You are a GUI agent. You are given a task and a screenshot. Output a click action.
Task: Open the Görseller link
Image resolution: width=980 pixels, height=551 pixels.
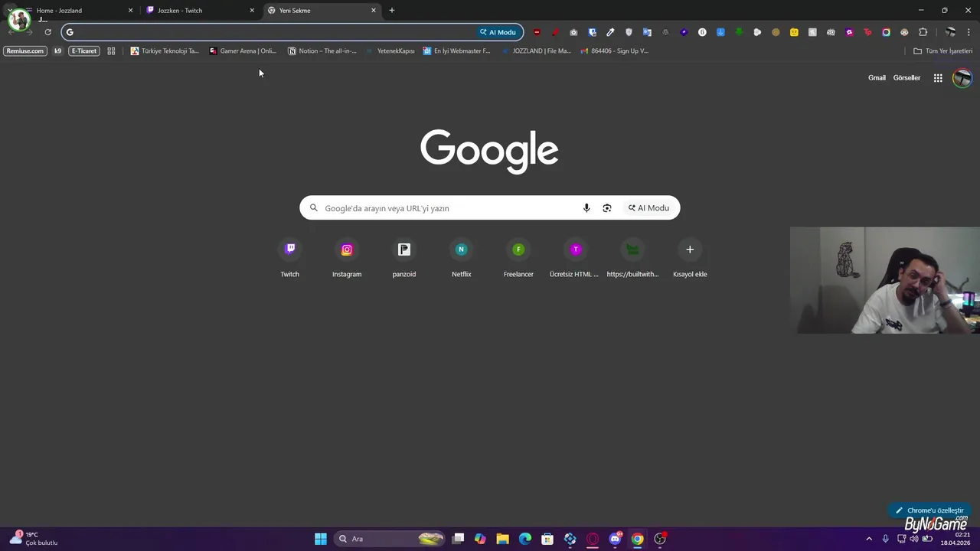point(906,78)
